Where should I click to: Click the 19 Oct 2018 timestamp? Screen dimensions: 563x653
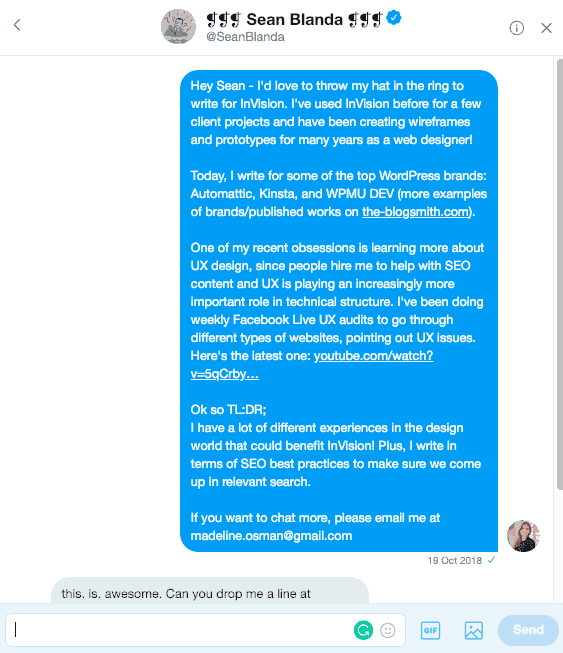(454, 561)
